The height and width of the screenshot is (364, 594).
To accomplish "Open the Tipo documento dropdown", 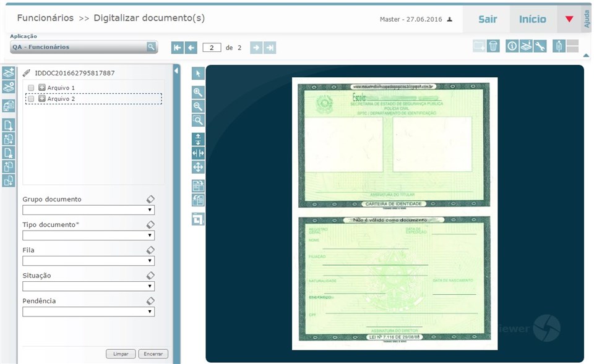I will (150, 235).
